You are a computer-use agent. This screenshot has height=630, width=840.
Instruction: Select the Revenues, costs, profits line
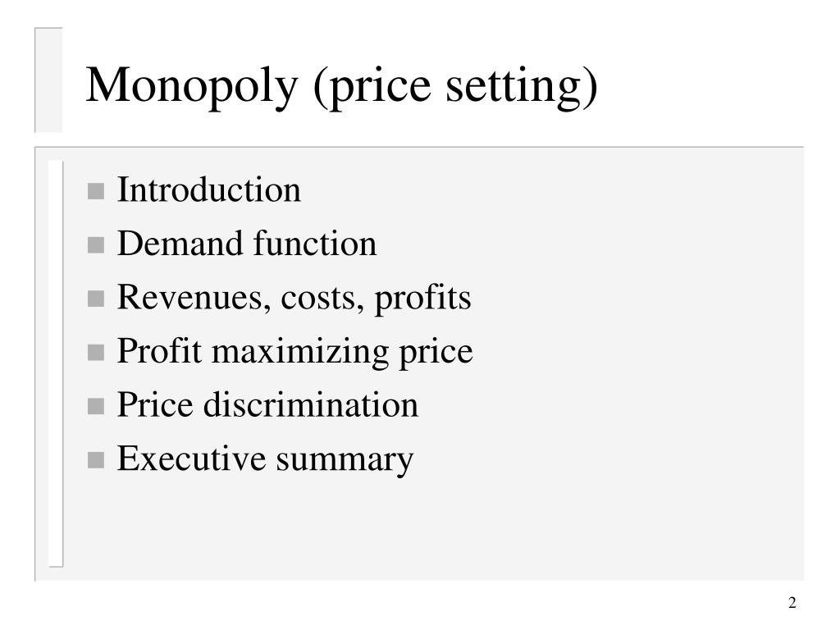tap(294, 298)
